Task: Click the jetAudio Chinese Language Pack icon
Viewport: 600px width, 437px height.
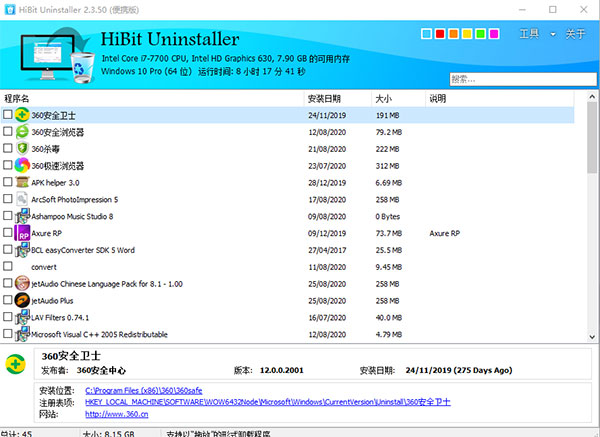Action: pyautogui.click(x=22, y=283)
